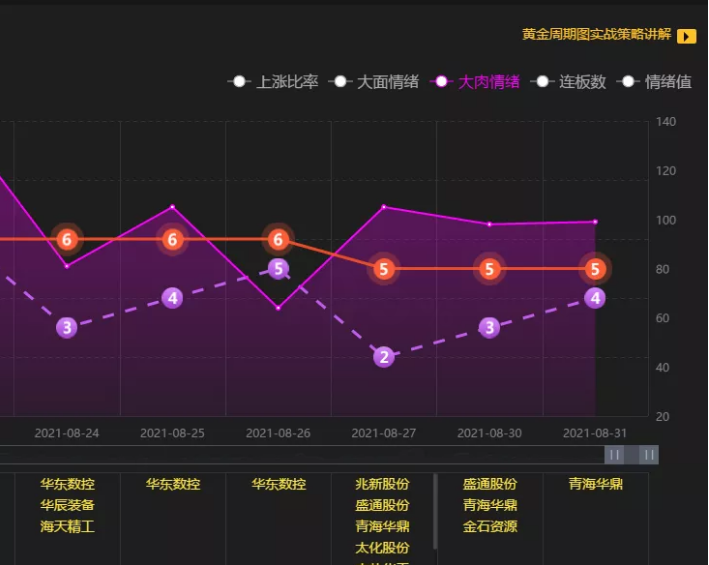Open the stock 金石资源
Image resolution: width=709 pixels, height=565 pixels.
(489, 526)
